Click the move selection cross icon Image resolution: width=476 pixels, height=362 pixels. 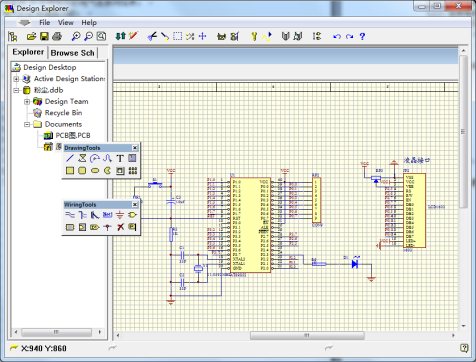(x=203, y=36)
